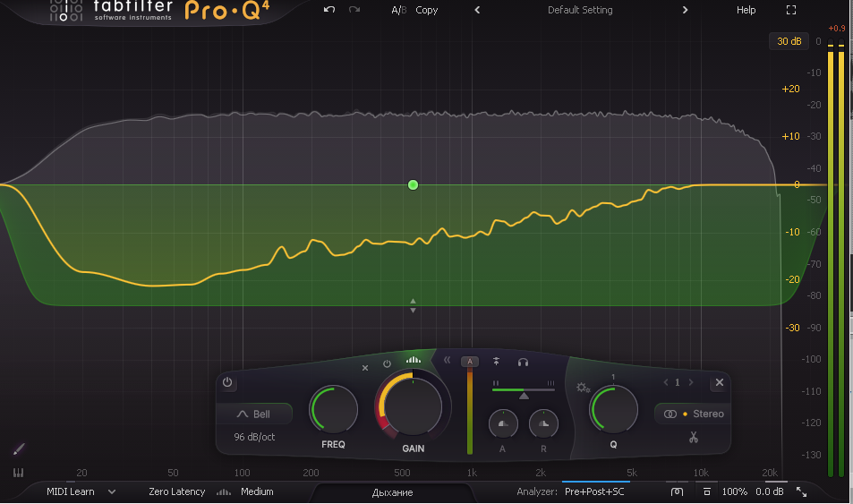Open the Analyzer Pre+Post+SC settings

click(594, 492)
